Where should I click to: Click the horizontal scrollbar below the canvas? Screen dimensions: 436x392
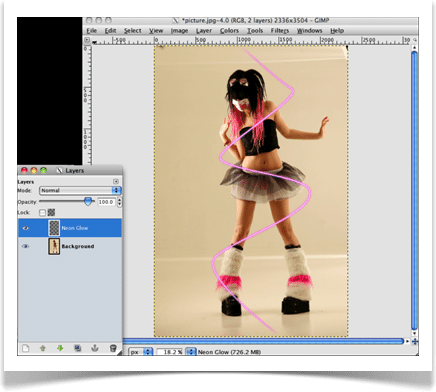coord(263,341)
